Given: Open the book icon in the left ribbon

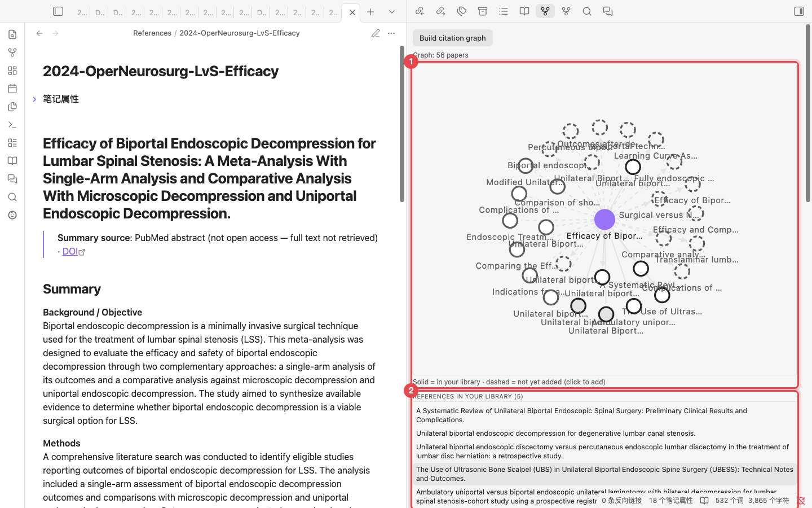Looking at the screenshot, I should point(12,161).
